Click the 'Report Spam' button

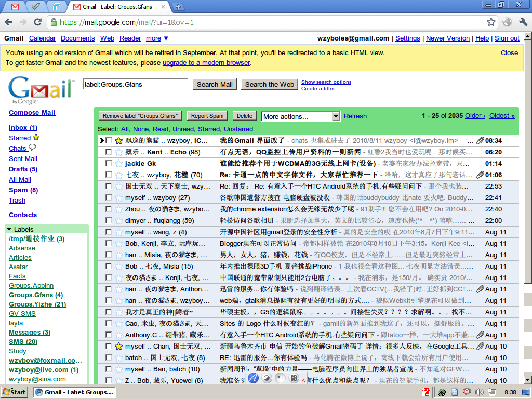pyautogui.click(x=207, y=116)
